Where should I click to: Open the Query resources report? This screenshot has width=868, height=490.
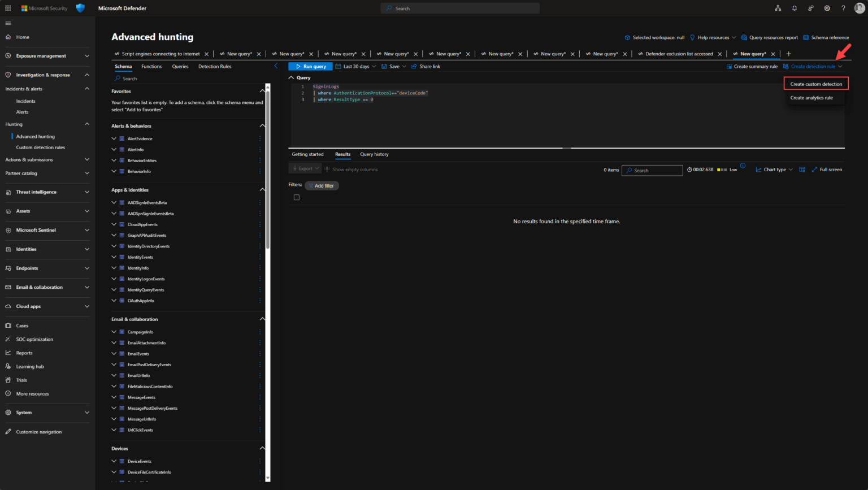[769, 37]
